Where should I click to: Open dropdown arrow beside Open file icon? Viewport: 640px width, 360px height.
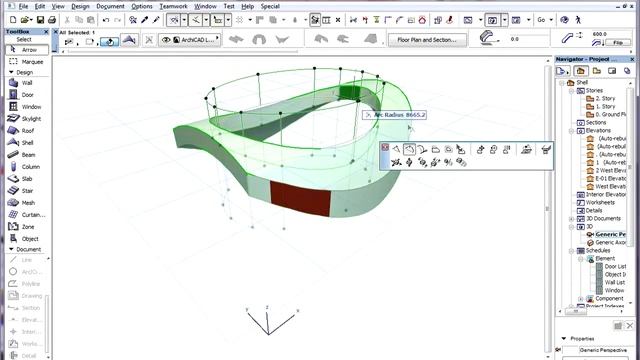31,20
